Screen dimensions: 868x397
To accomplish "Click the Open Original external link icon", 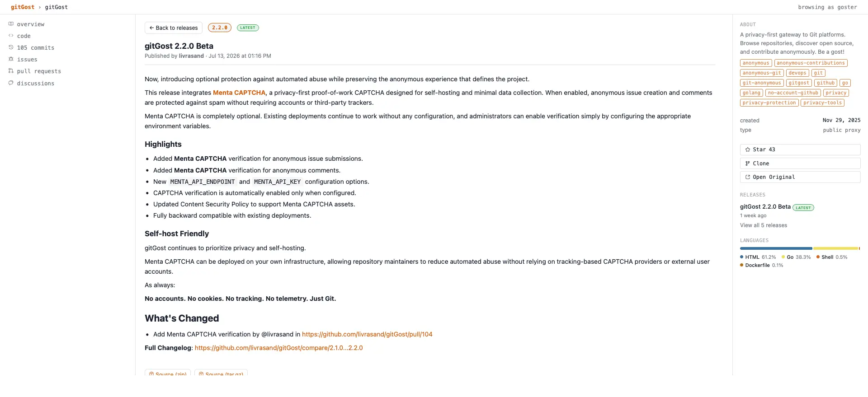I will pos(748,177).
